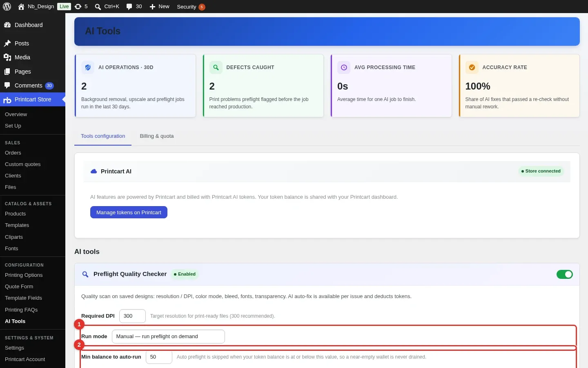Open Cliparts page
The image size is (588, 368).
14,237
